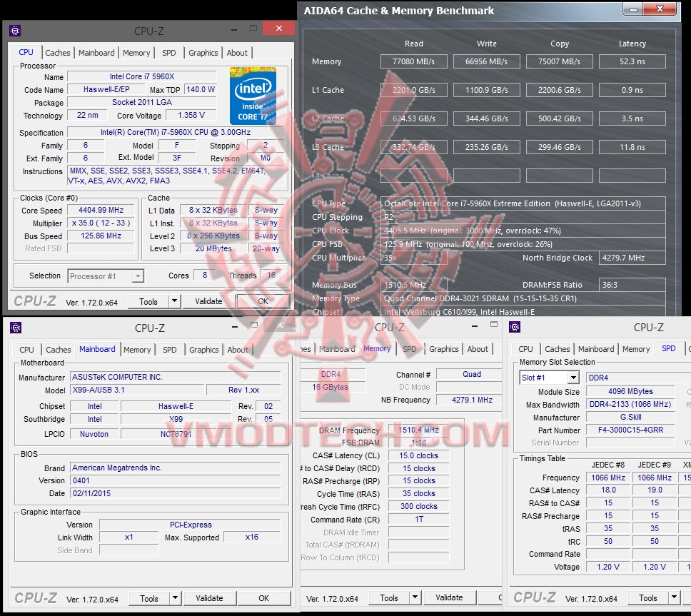Viewport: 691px width, 616px height.
Task: Click OK button in top CPU-Z window
Action: tap(263, 301)
